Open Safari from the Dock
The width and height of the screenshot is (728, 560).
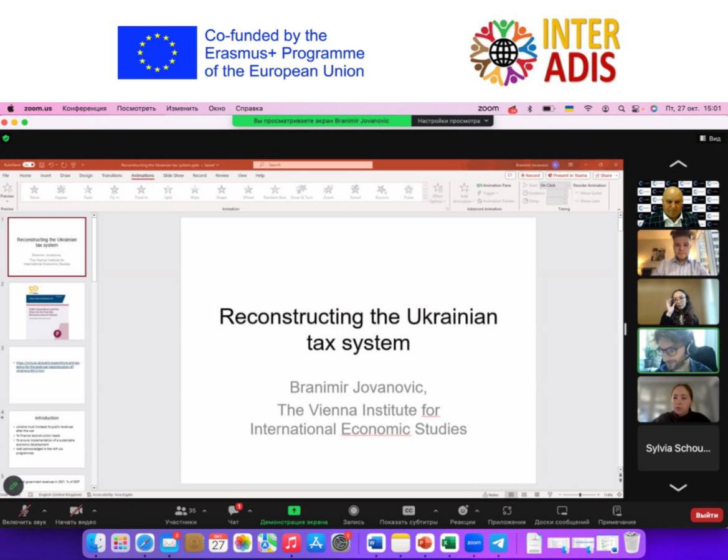tap(145, 543)
